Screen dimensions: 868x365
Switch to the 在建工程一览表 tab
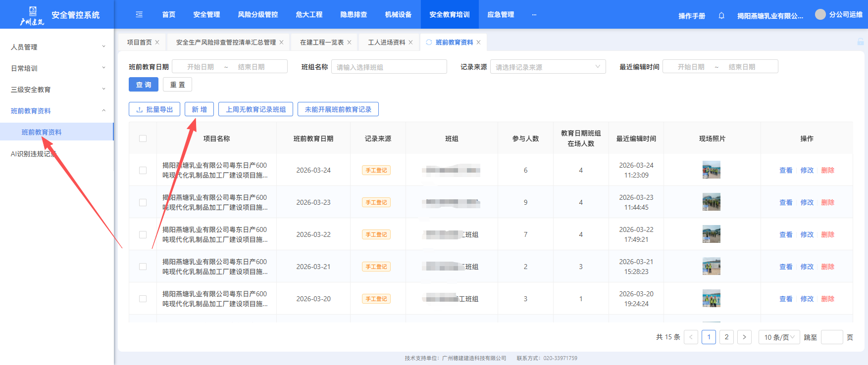point(321,43)
